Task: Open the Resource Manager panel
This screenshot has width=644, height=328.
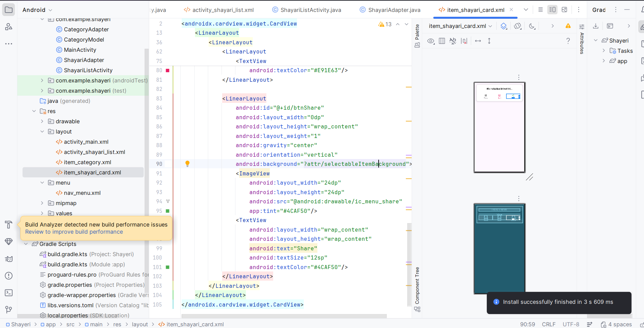Action: tap(9, 27)
